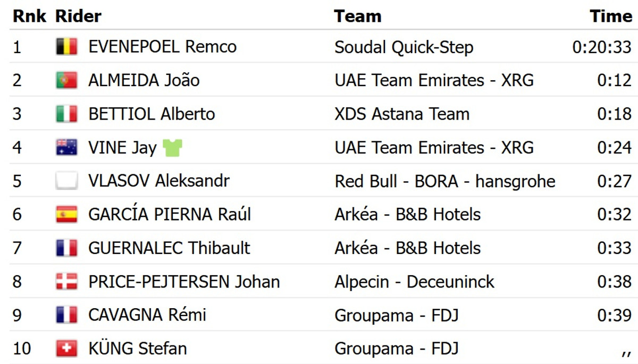Click the green jersey icon after Vine Jay
This screenshot has width=638, height=364.
pos(173,148)
